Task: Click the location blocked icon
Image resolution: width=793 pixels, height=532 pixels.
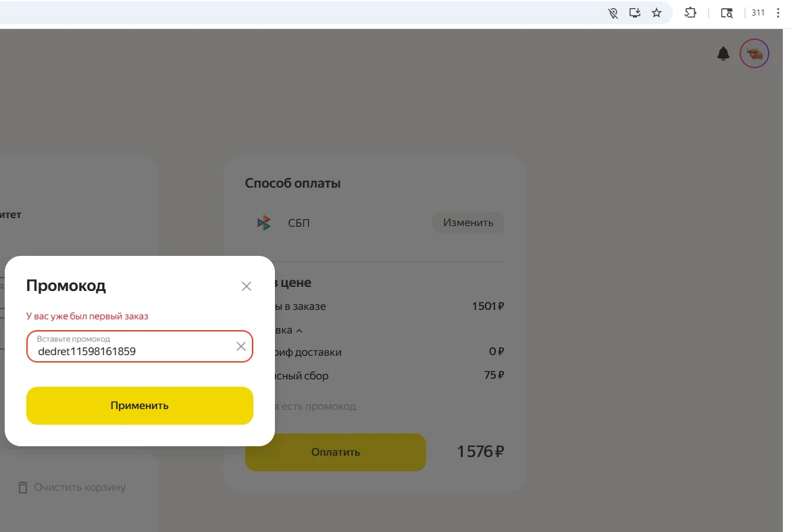Action: click(613, 13)
